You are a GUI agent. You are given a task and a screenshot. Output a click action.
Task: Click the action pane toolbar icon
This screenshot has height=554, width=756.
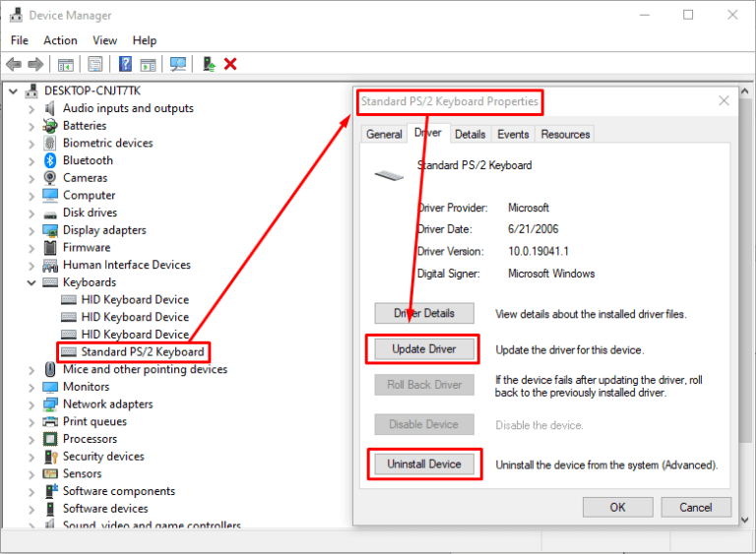pyautogui.click(x=148, y=64)
